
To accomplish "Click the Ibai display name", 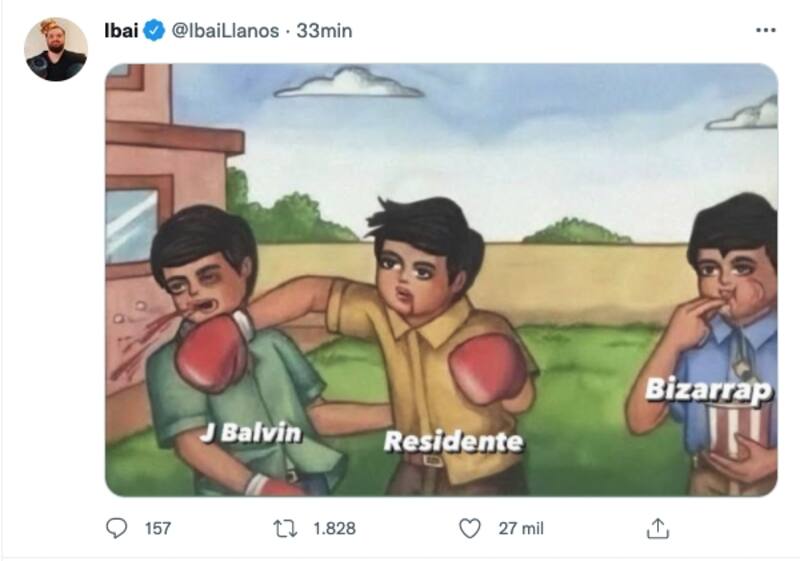I will click(121, 31).
